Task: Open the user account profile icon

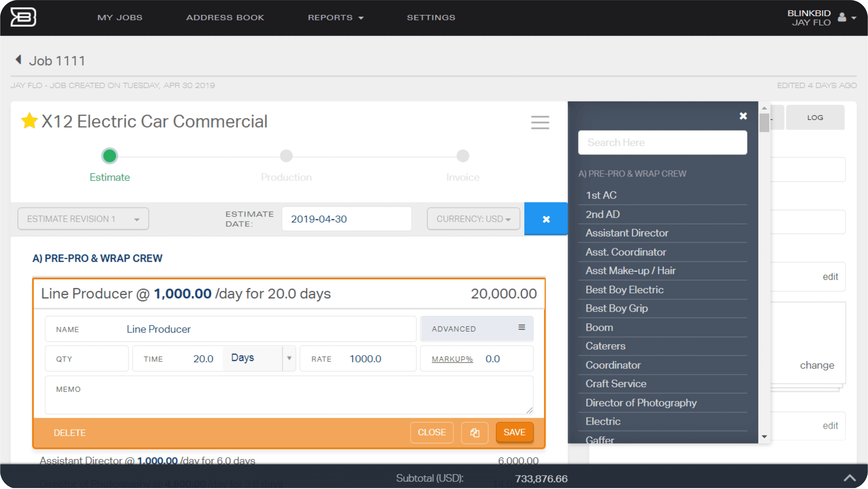Action: click(x=842, y=17)
